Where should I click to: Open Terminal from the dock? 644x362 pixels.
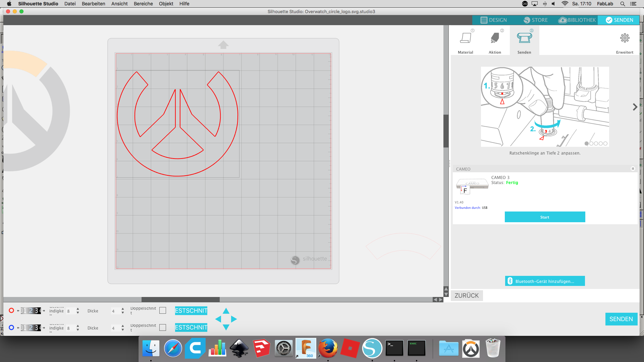(x=394, y=349)
